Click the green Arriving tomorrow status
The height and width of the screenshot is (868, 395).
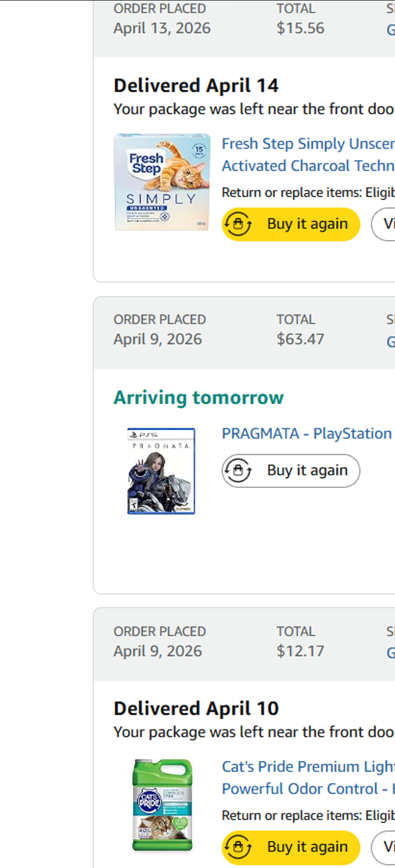coord(198,398)
